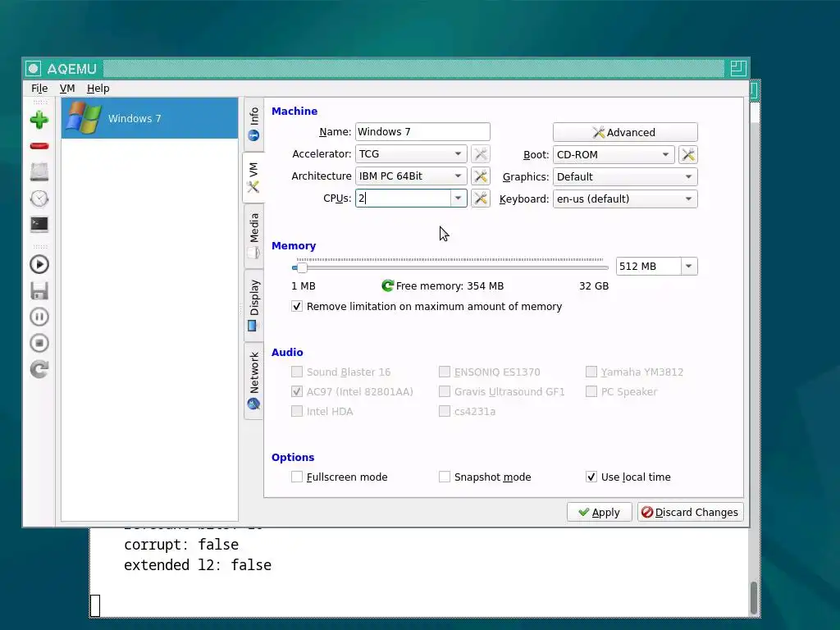Open boot order settings tools icon
The height and width of the screenshot is (630, 840).
click(688, 155)
